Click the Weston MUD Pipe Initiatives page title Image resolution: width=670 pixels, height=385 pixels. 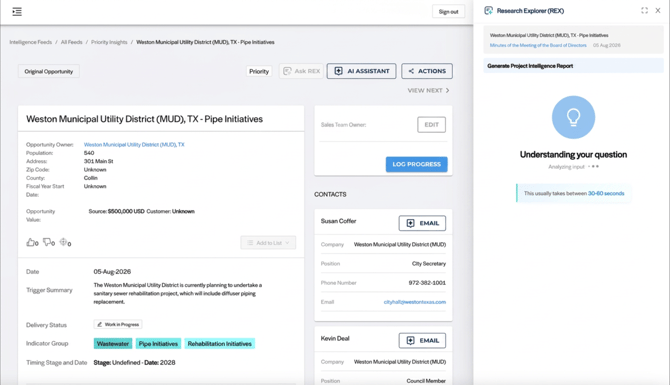[144, 119]
